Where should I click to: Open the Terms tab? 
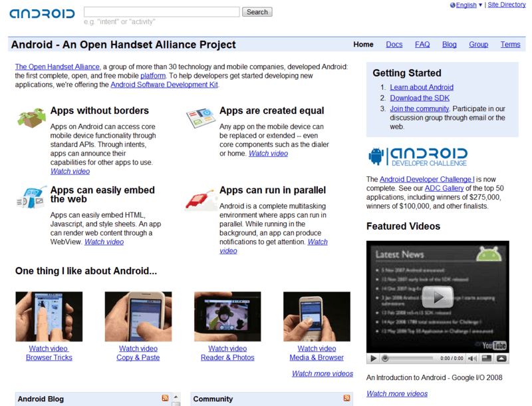(510, 45)
